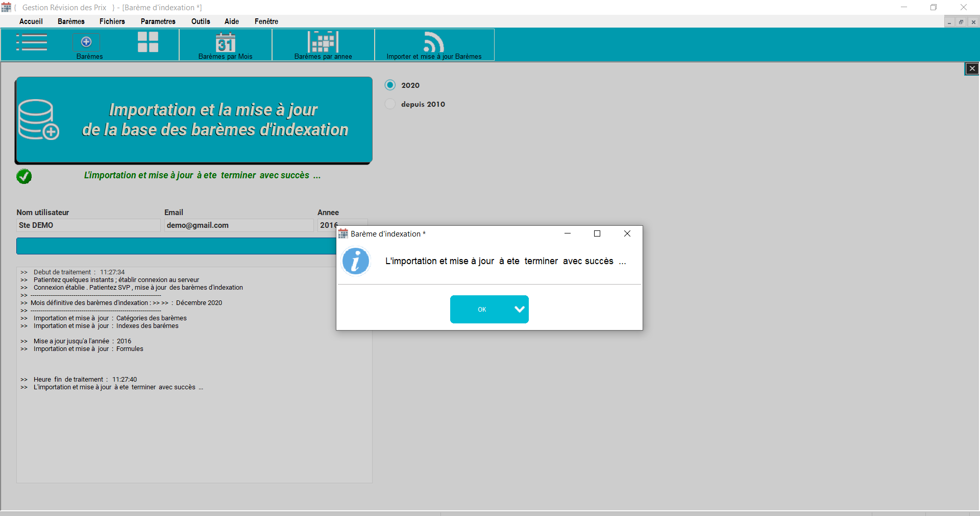Open the Barèmes menu
This screenshot has height=516, width=980.
click(x=71, y=21)
